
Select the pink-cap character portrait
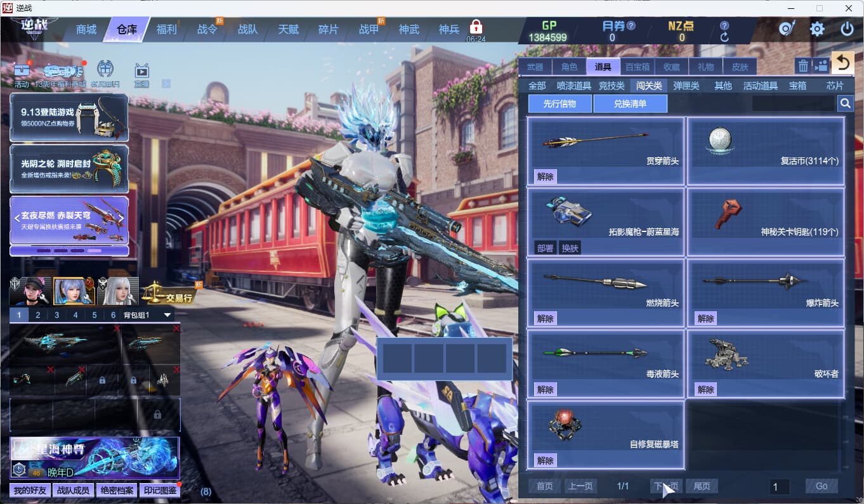(30, 292)
